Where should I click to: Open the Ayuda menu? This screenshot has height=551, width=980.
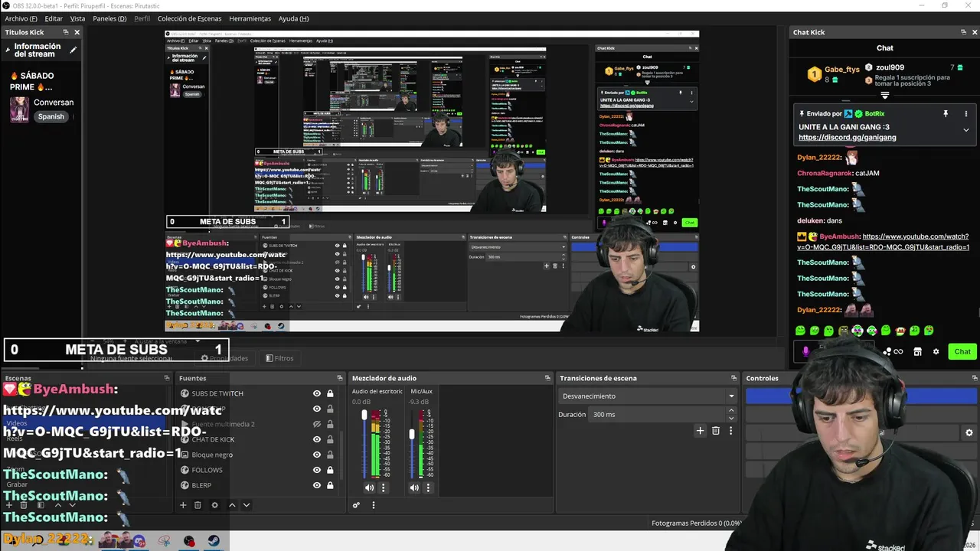tap(293, 18)
